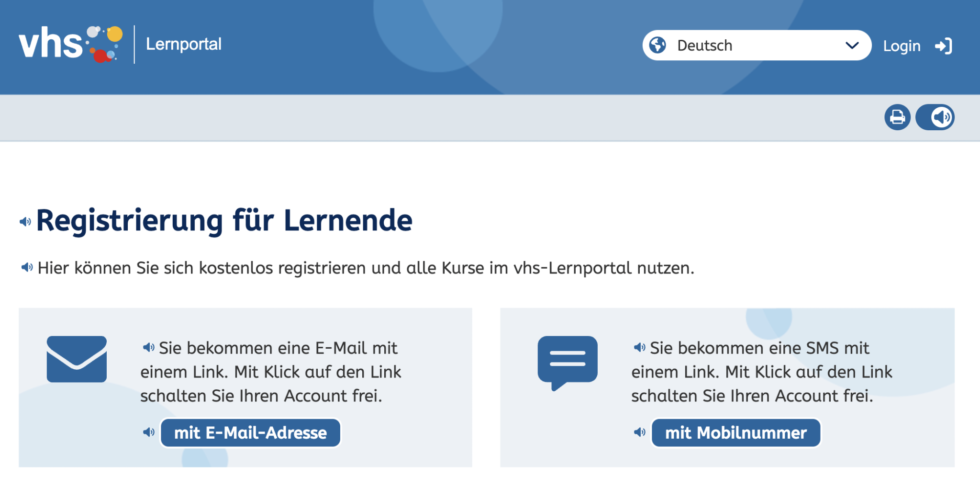Click the "Registrierung für Lernende" heading
Image resolution: width=980 pixels, height=478 pixels.
[224, 221]
